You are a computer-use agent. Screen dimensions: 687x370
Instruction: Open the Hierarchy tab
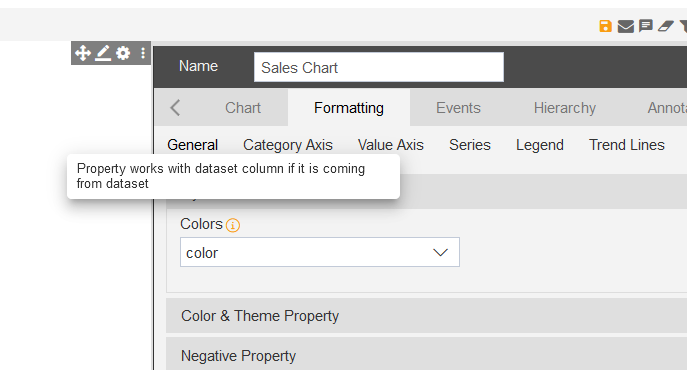564,108
